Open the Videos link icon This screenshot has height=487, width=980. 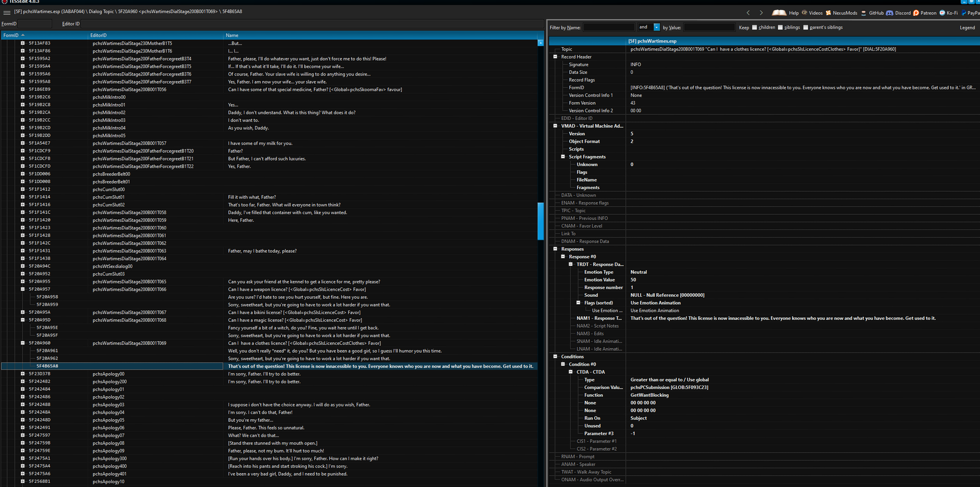pyautogui.click(x=804, y=13)
